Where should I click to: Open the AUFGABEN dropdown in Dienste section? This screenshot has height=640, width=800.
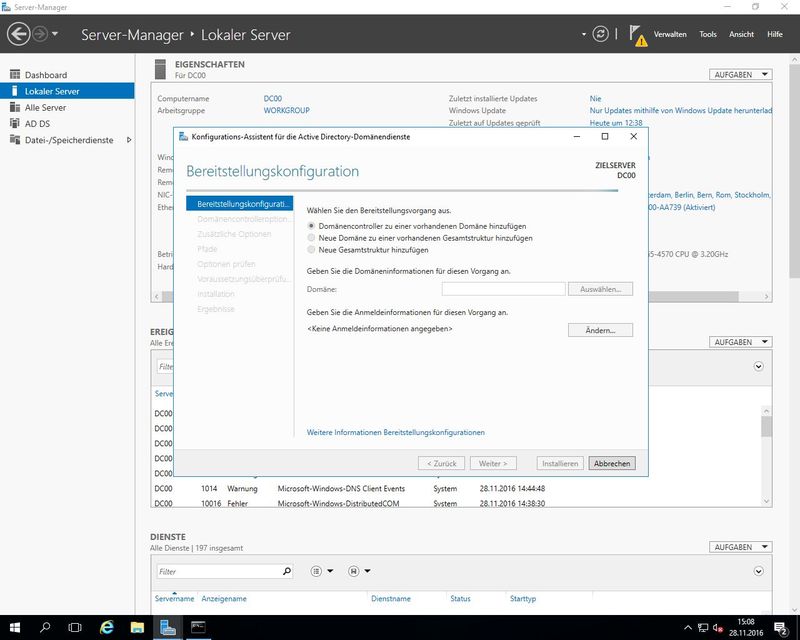click(x=740, y=547)
